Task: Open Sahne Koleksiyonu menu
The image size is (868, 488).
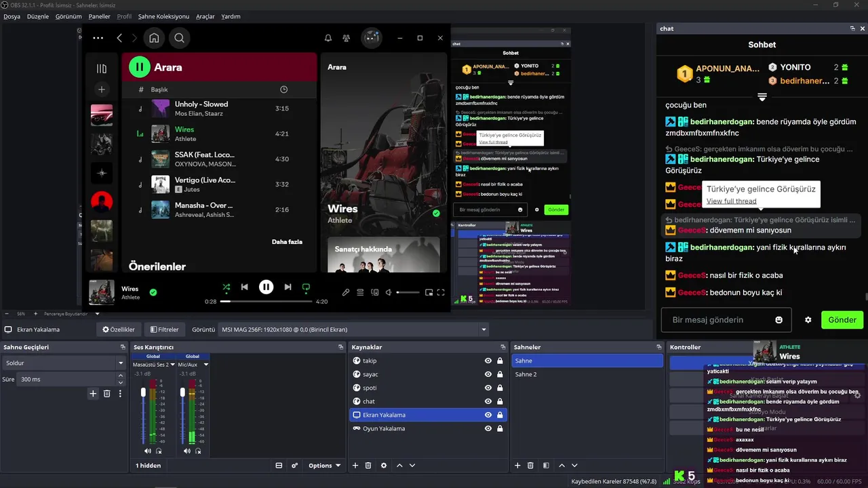Action: [163, 16]
